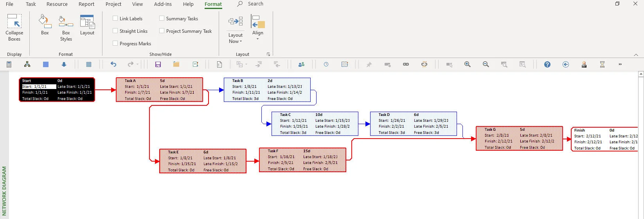Select the Finish milestone box
The width and height of the screenshot is (644, 219).
point(604,139)
